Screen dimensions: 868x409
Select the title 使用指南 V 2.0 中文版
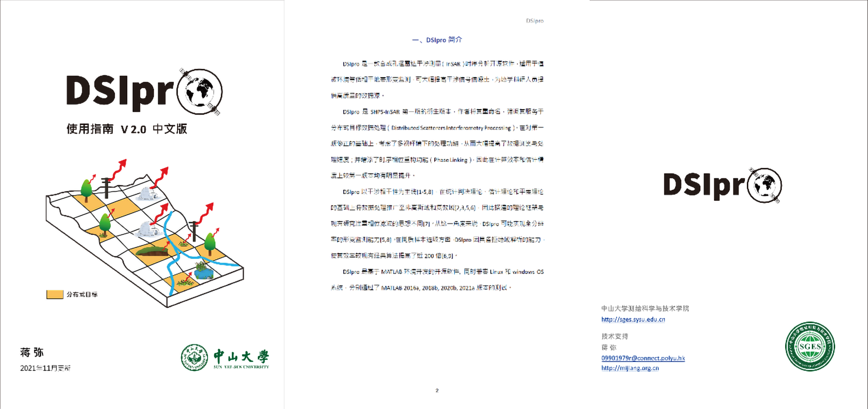127,129
